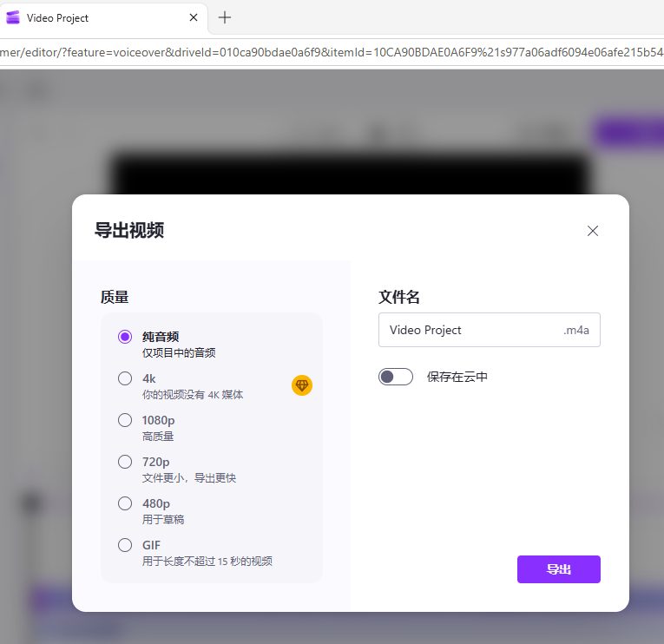Click the 高质量 label under 1080p
Image resolution: width=664 pixels, height=644 pixels.
(158, 436)
